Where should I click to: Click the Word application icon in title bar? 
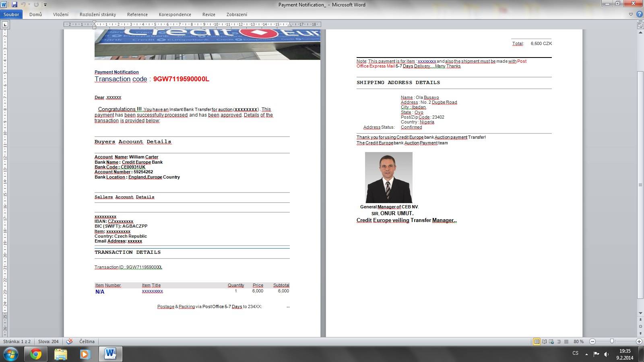4,4
